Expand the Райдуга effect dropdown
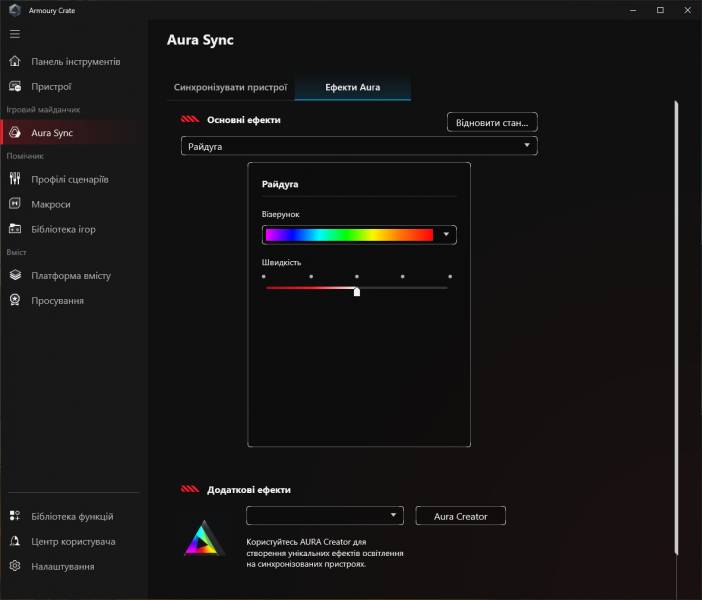 pos(359,146)
